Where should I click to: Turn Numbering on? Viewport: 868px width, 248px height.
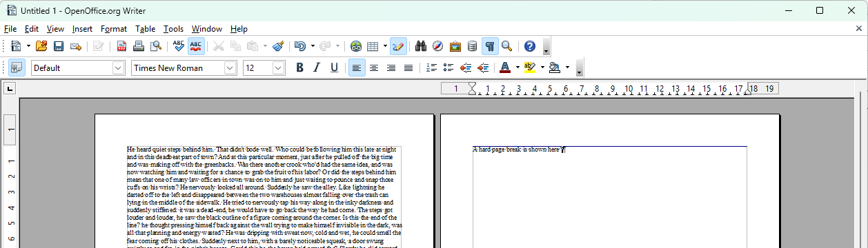tap(431, 68)
